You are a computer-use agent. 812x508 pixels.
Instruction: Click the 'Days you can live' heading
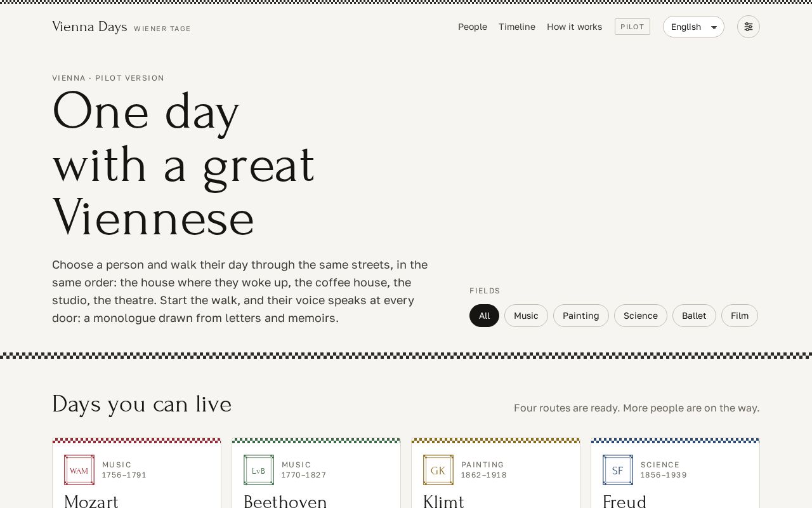(x=142, y=404)
